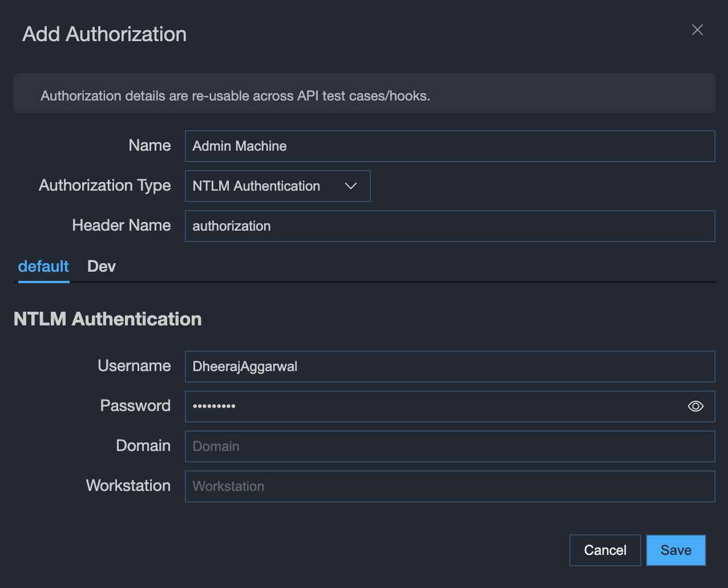Click the NTLM Authentication section heading
Viewport: 728px width, 588px height.
coord(107,319)
